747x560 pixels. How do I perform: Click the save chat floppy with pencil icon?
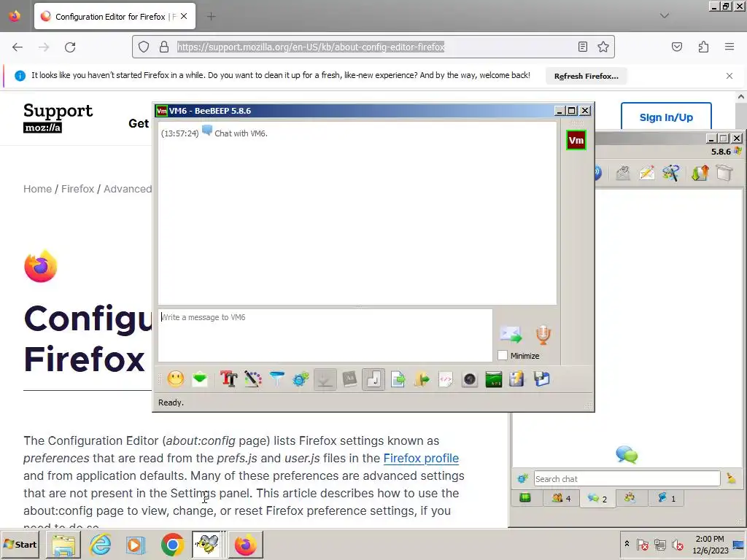pos(516,379)
